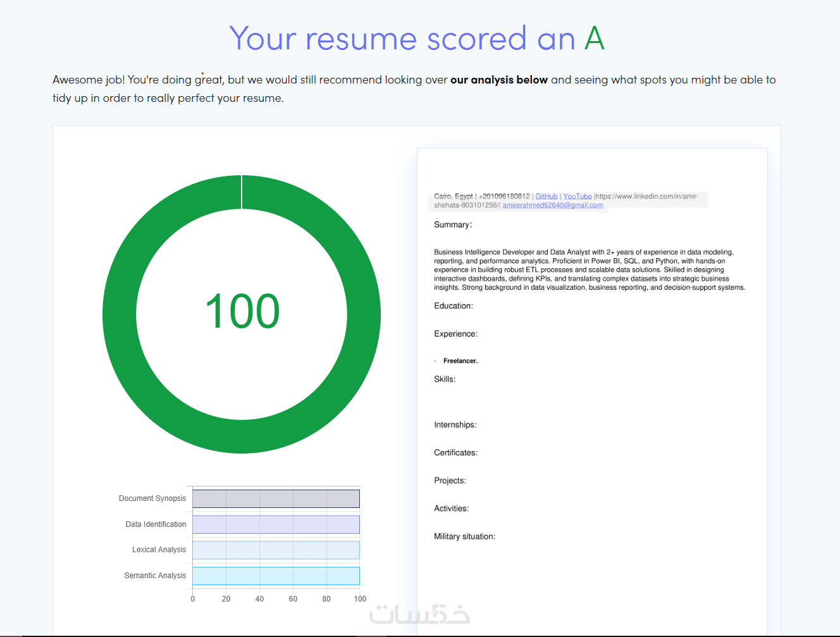Image resolution: width=840 pixels, height=637 pixels.
Task: Select the Data Identification bar in chart
Action: [276, 524]
